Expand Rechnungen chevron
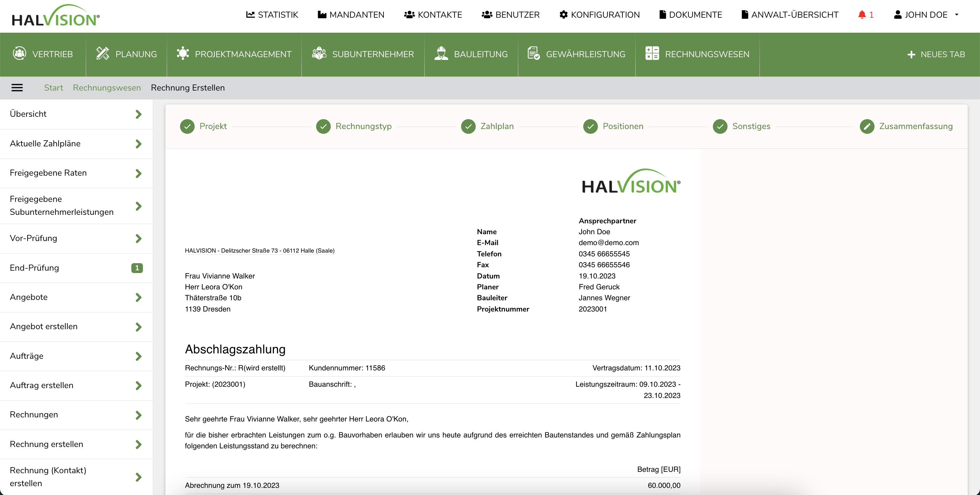Screen dimensions: 980x495 coord(138,415)
